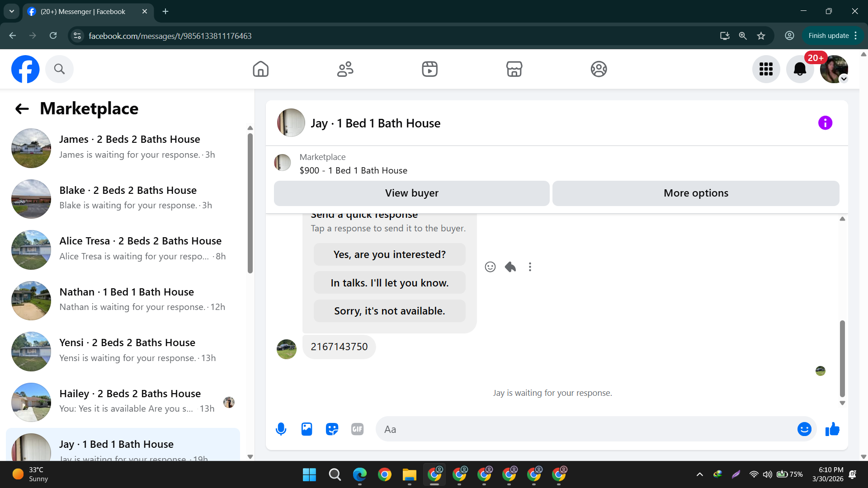868x488 pixels.
Task: Open conversation information purple icon
Action: (825, 123)
